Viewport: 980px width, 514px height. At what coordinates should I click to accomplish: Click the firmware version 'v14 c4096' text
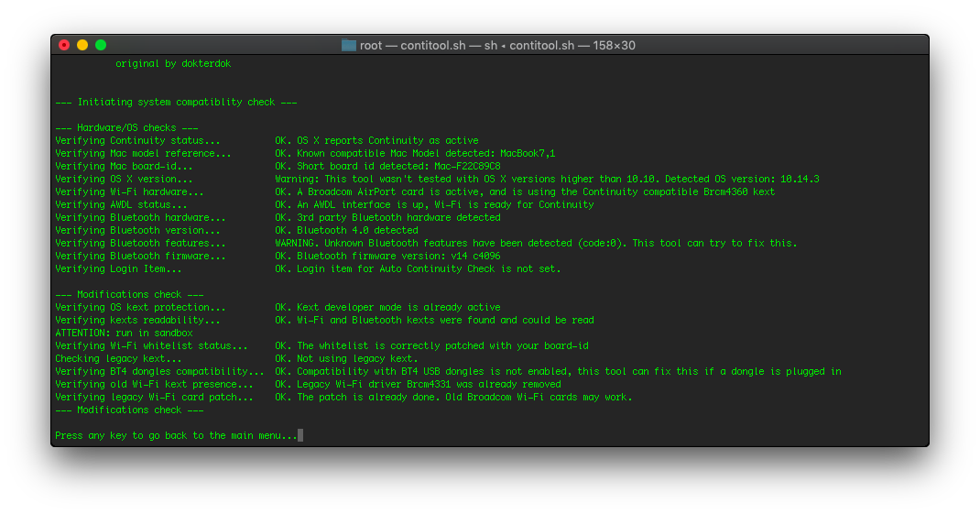coord(475,256)
